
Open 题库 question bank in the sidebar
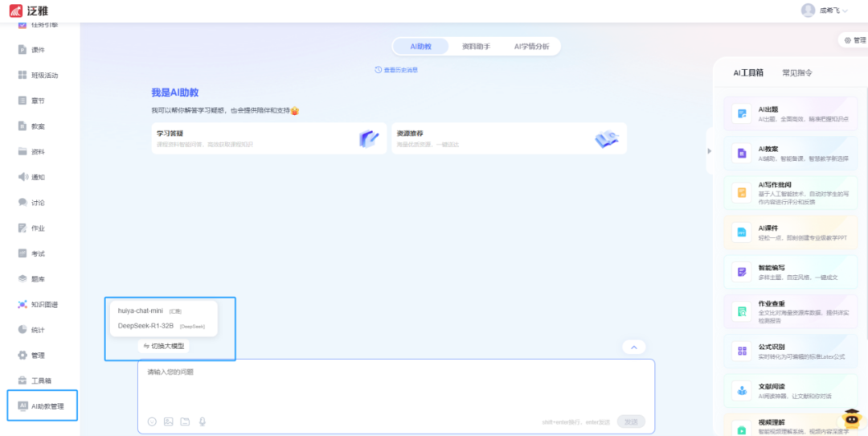pos(31,278)
